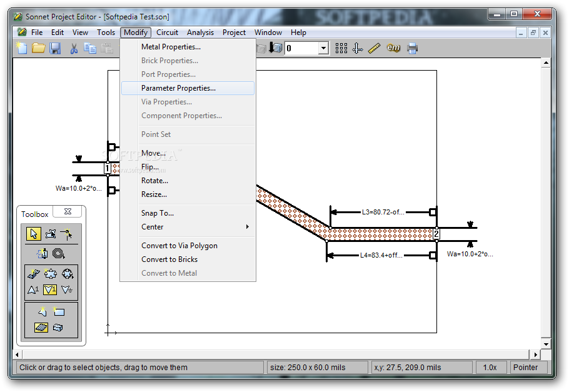Click the horizontal scrollbar left arrow
This screenshot has height=392, width=569.
coord(18,354)
